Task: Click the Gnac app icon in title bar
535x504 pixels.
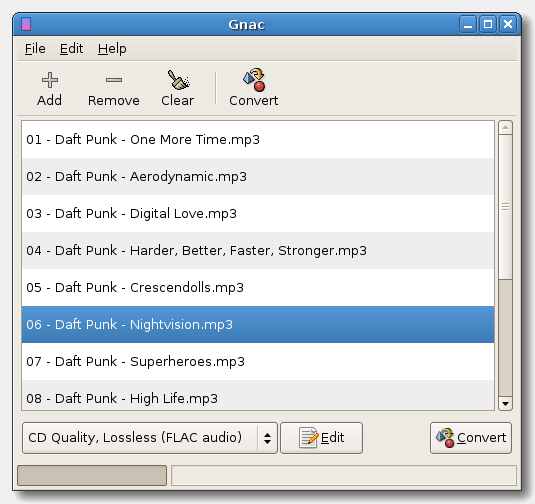Action: (x=26, y=24)
